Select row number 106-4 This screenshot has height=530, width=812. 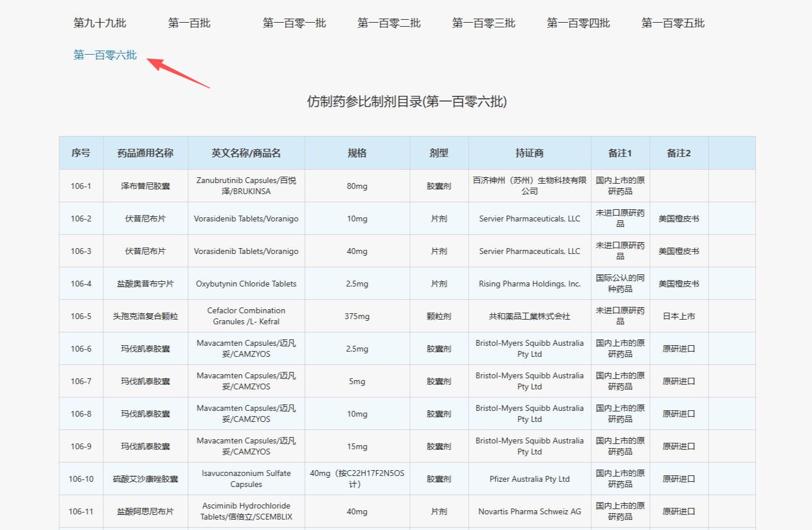[81, 284]
